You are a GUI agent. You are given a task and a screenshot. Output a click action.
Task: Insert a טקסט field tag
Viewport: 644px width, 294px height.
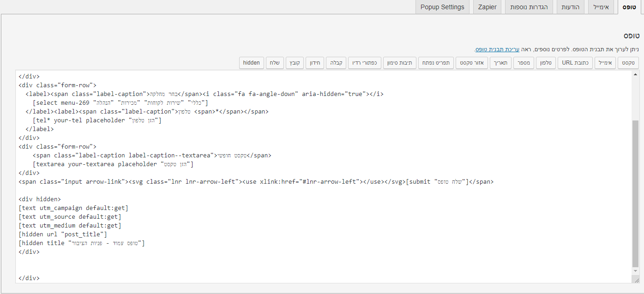[629, 63]
